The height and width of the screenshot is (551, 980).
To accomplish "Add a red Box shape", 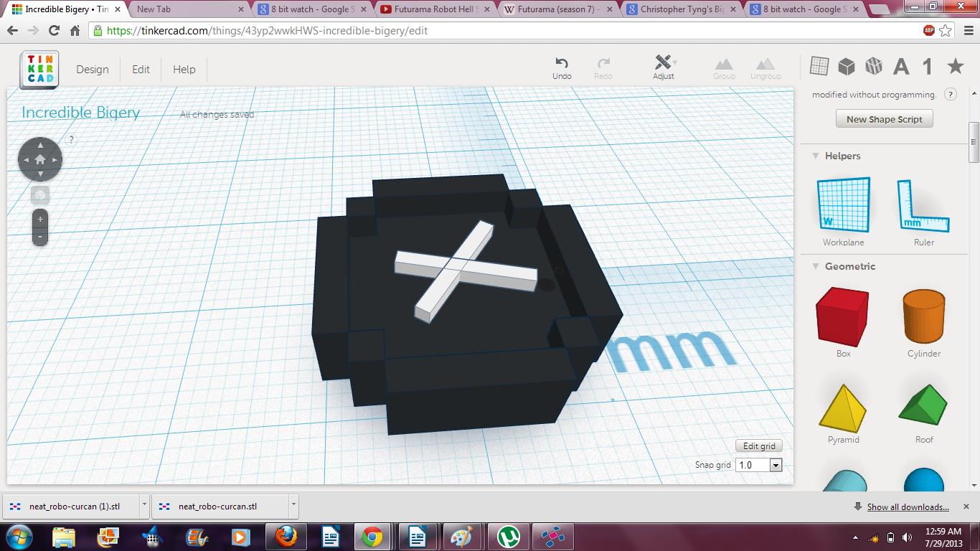I will coord(843,316).
